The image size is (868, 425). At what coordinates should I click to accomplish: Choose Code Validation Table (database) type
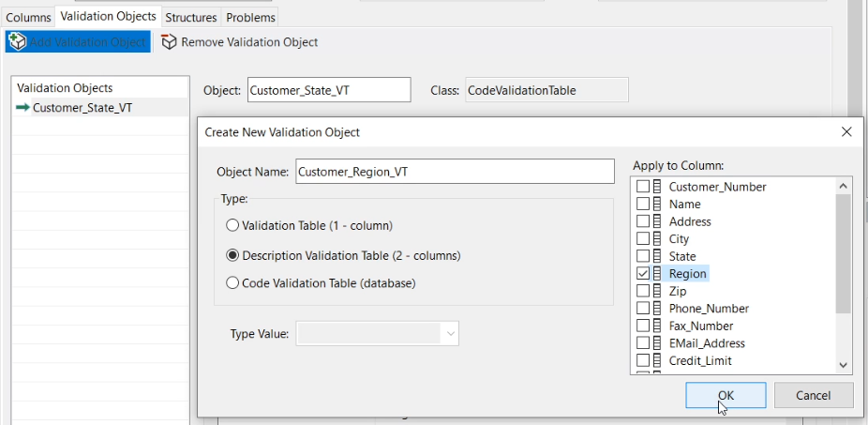coord(232,282)
